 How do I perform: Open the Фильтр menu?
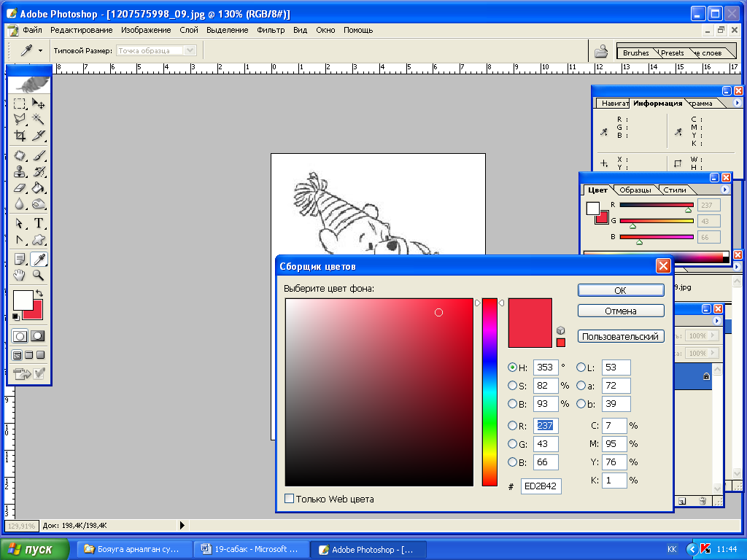(x=271, y=30)
